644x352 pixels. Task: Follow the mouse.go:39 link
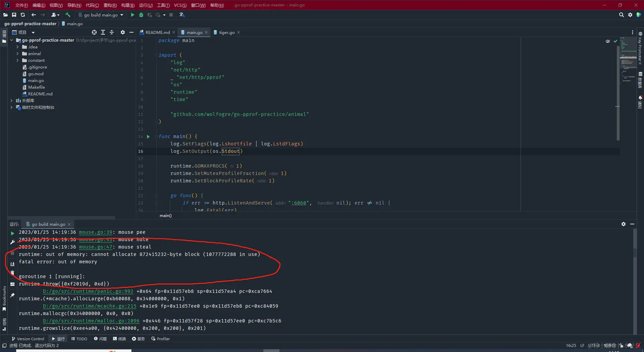click(96, 232)
